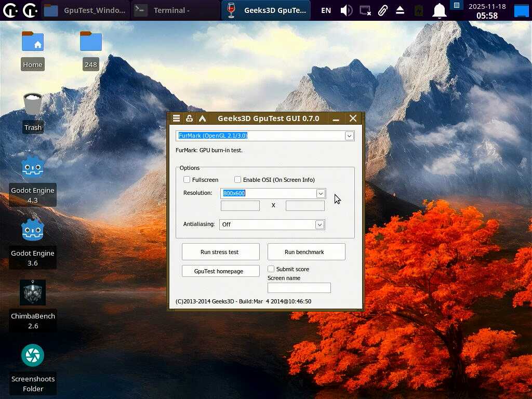Viewport: 532px width, 399px height.
Task: Enable the Fullscreen checkbox
Action: click(187, 179)
